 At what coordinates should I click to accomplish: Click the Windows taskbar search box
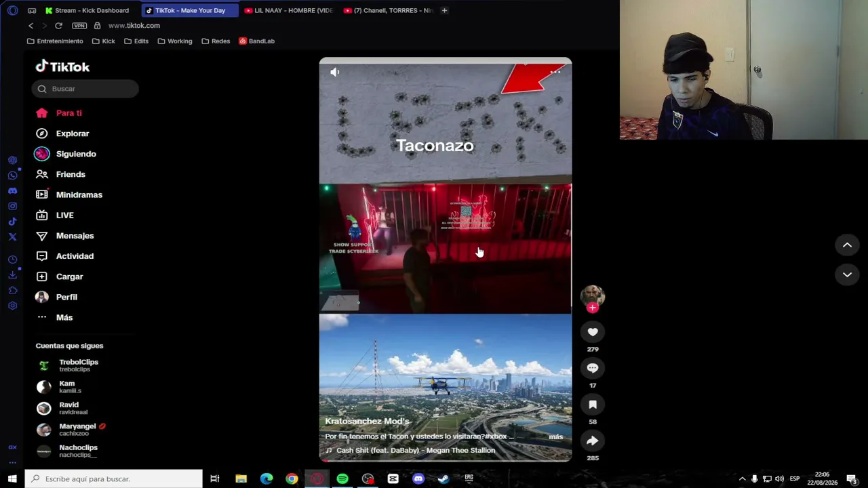pyautogui.click(x=114, y=479)
